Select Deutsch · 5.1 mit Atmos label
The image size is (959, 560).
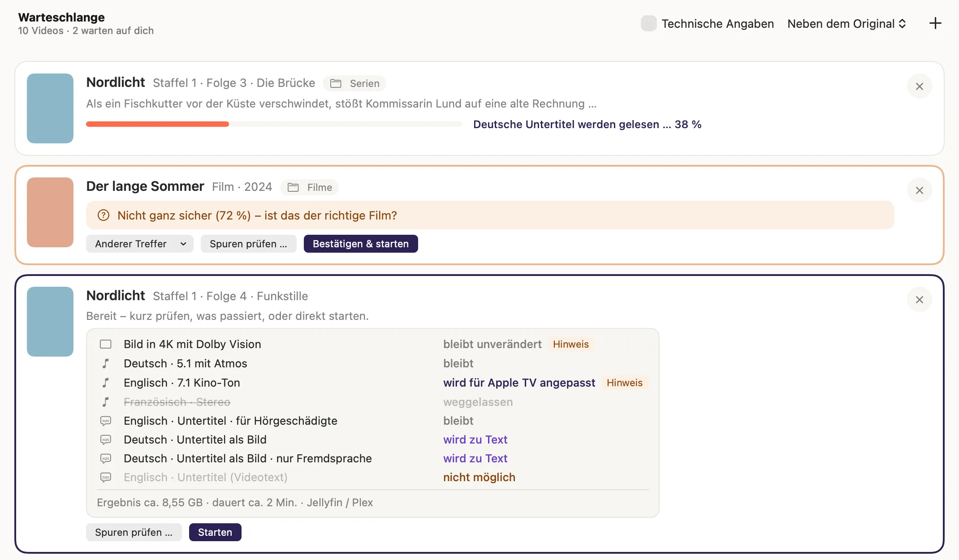(x=186, y=363)
